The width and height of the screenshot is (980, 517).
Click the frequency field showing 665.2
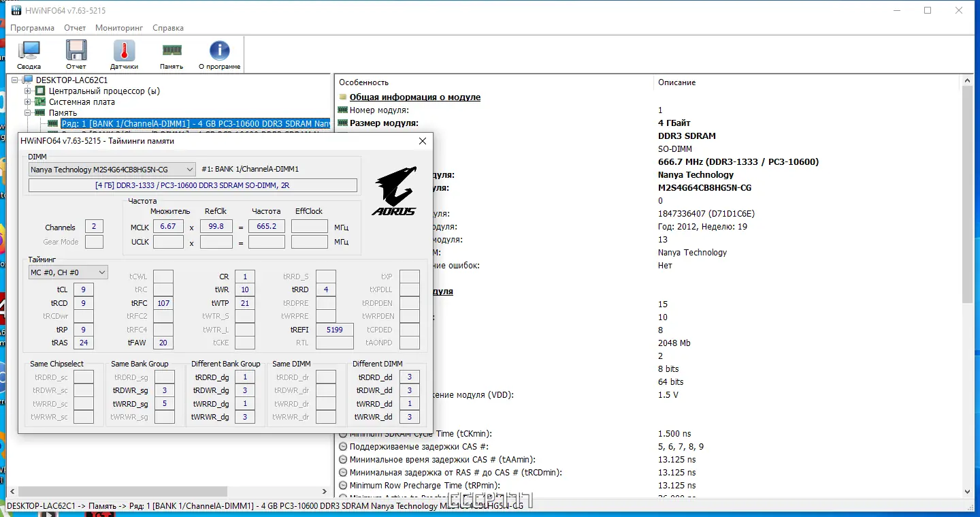(266, 227)
